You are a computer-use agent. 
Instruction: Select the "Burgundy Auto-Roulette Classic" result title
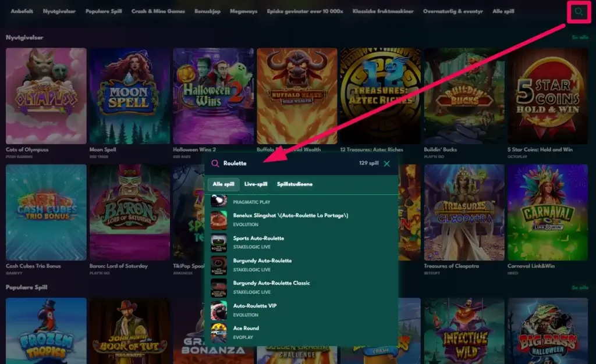pyautogui.click(x=271, y=283)
